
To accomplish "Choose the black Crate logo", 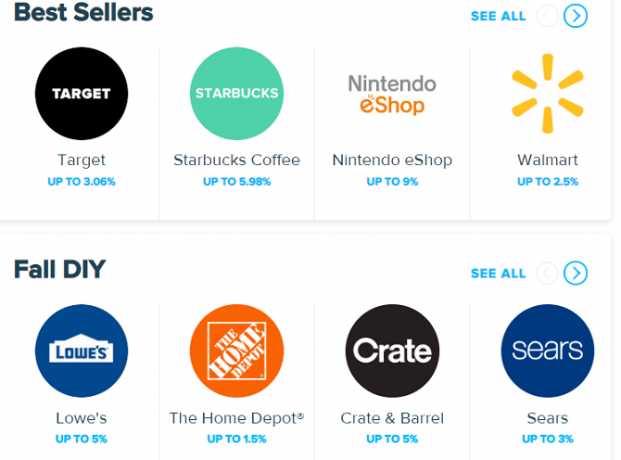I will point(392,351).
